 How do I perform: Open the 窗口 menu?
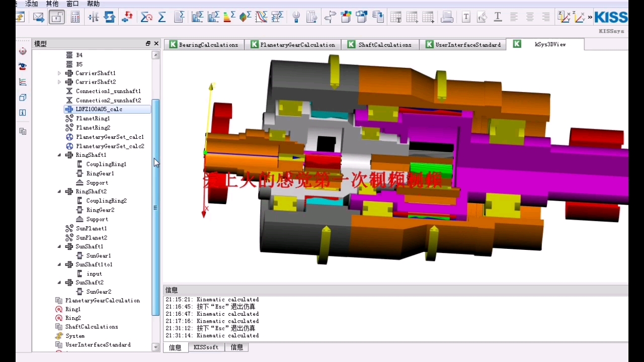click(72, 4)
